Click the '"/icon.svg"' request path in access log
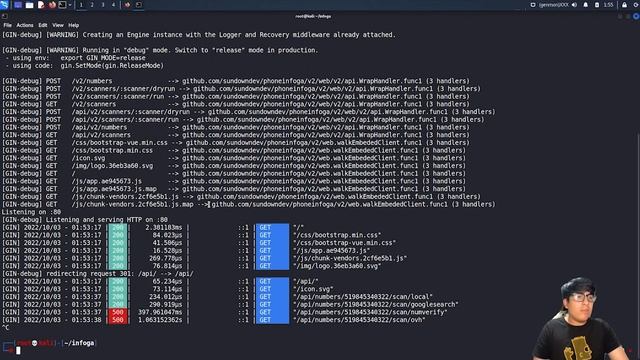640x360 pixels. pyautogui.click(x=313, y=289)
